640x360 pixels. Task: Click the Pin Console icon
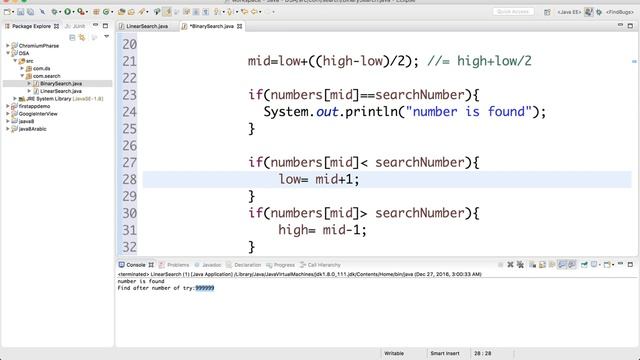584,265
